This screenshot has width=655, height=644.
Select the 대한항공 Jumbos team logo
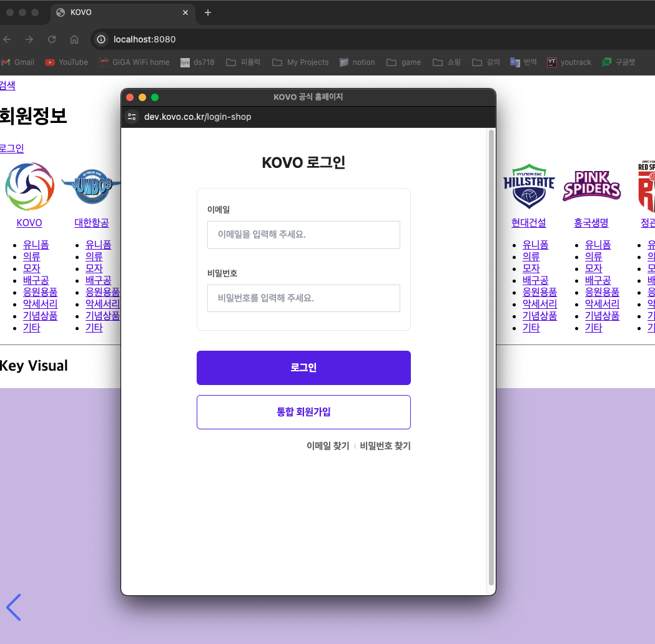pos(91,185)
